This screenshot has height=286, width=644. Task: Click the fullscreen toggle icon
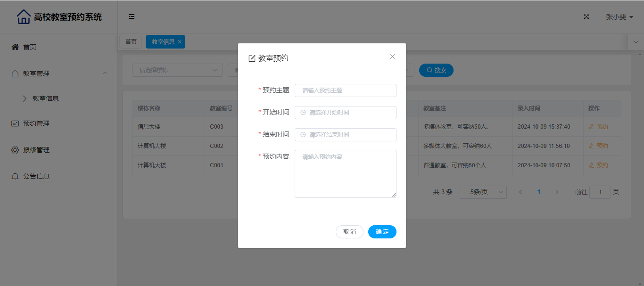(x=586, y=16)
